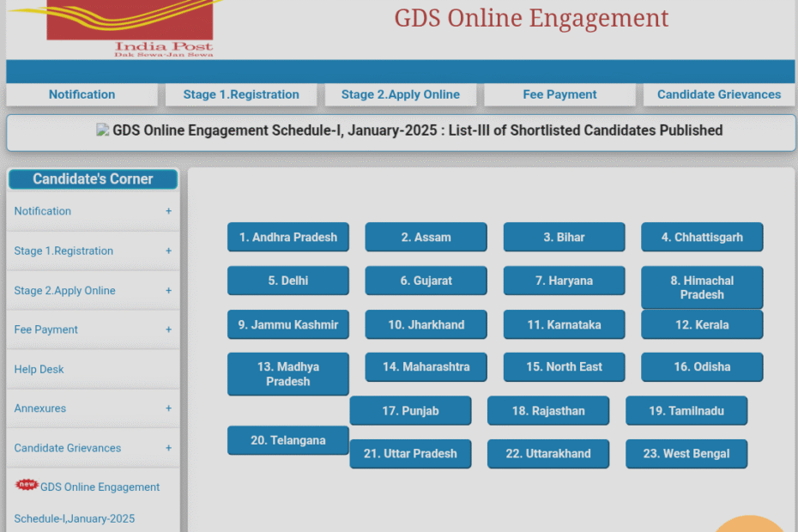
Task: Click the GDS Online Engagement page title
Action: tap(531, 18)
